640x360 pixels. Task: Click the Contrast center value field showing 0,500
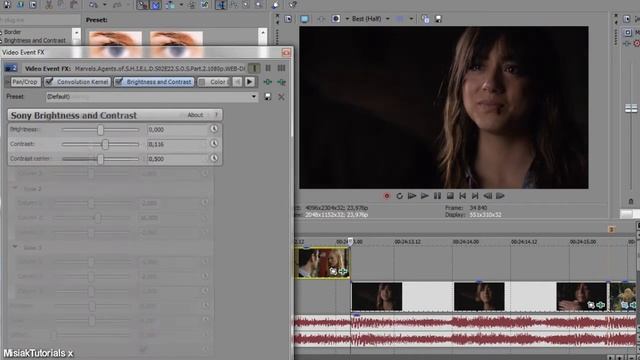[177, 159]
